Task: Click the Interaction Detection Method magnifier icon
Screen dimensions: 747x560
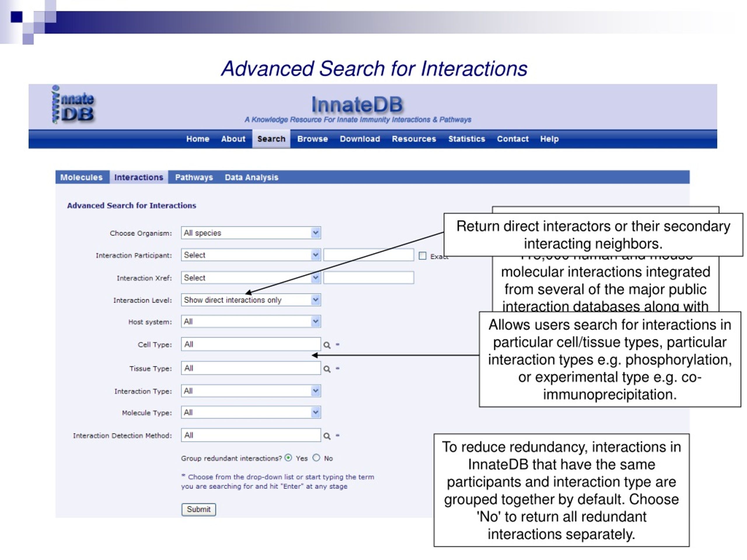Action: 327,436
